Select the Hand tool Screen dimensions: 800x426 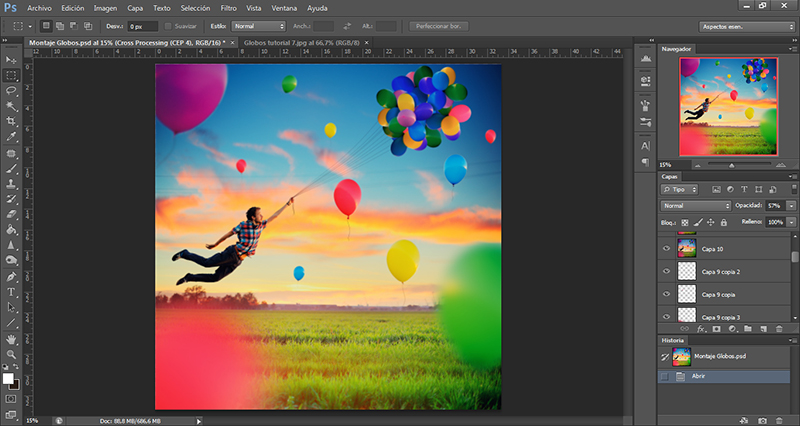(11, 339)
